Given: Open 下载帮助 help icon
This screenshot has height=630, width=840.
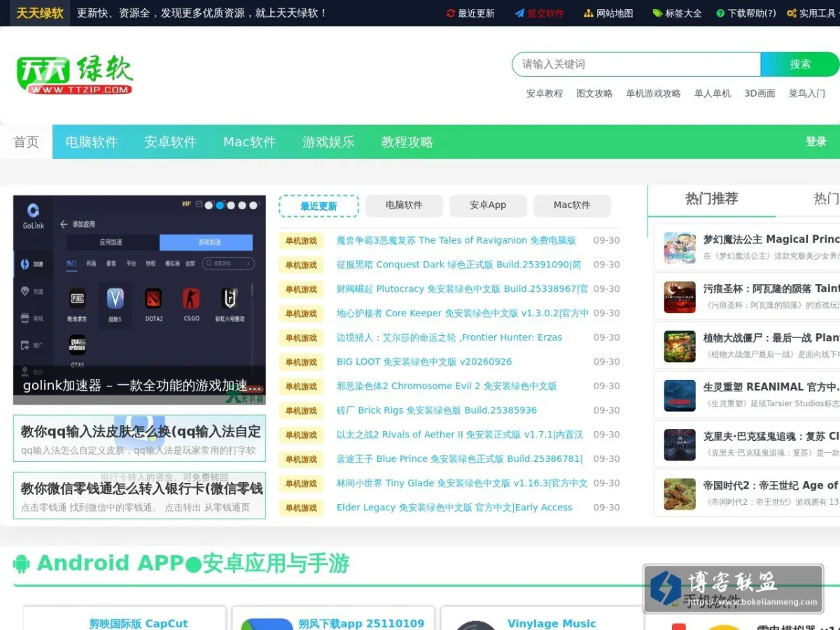Looking at the screenshot, I should [x=721, y=13].
